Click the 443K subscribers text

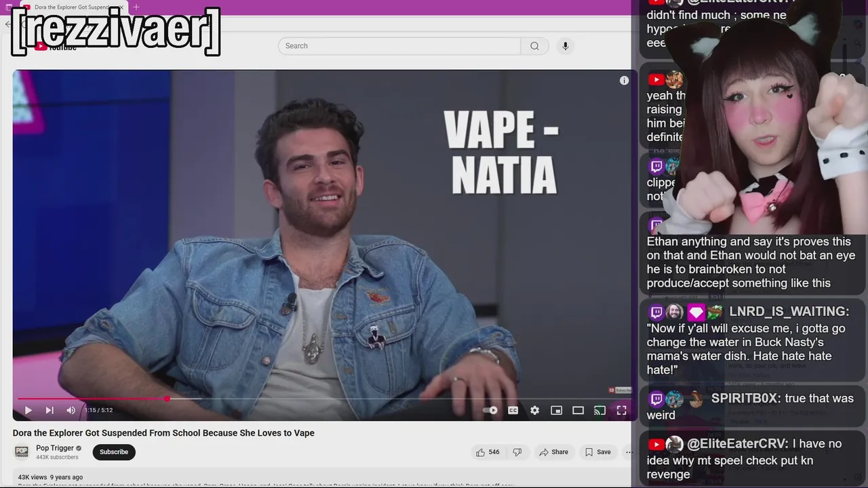(57, 457)
